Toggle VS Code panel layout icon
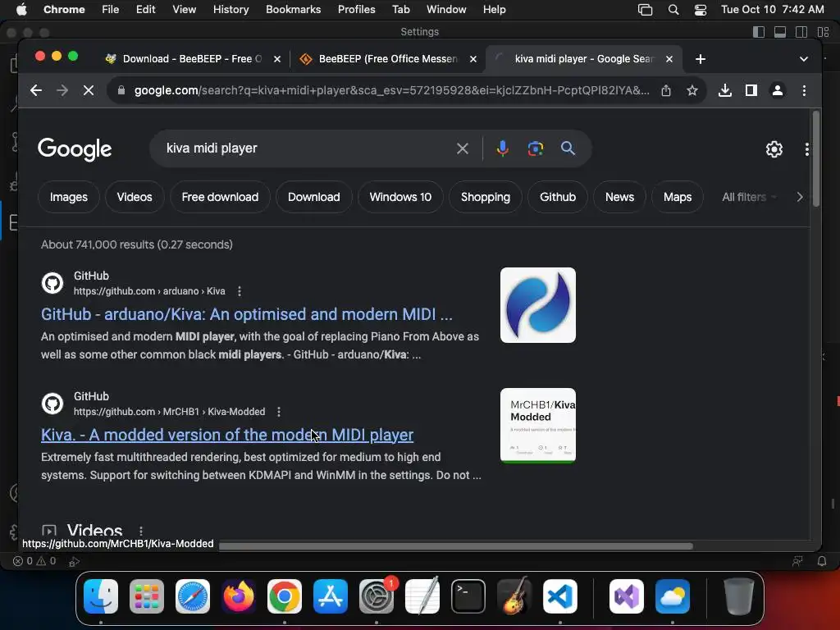Screen dimensions: 840x630 point(780,32)
